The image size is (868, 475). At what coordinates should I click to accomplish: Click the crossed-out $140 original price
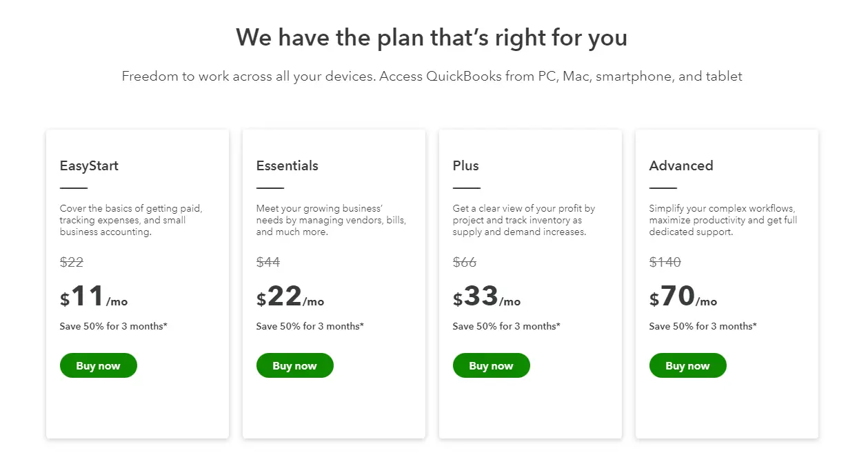[665, 262]
